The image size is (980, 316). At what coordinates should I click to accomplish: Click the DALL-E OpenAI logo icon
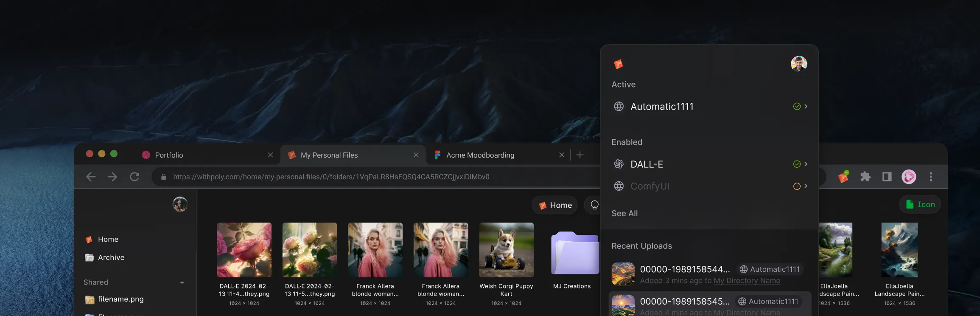click(x=619, y=164)
